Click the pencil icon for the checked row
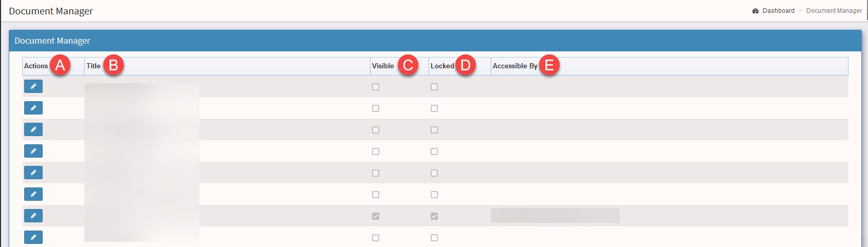The height and width of the screenshot is (247, 868). [33, 216]
